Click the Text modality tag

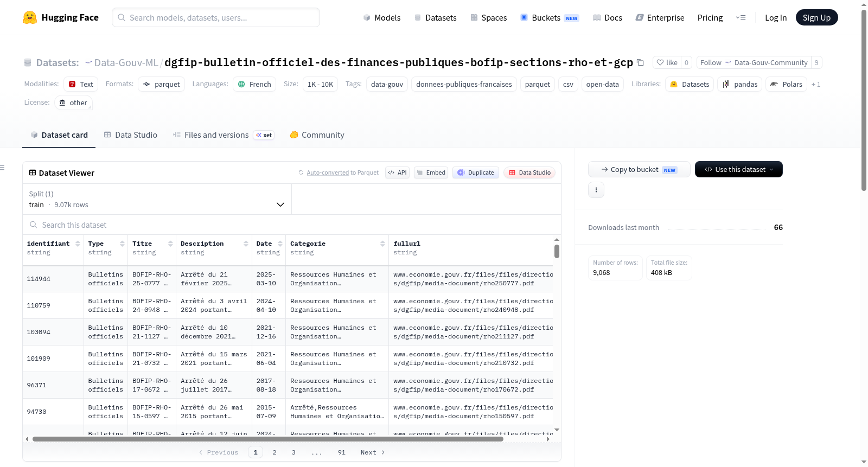(x=81, y=84)
